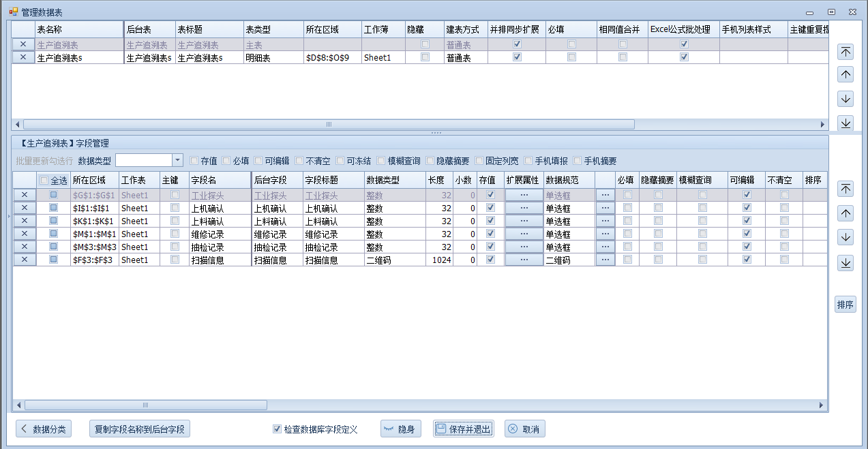Click move-to-bottom arrow in field management panel
This screenshot has width=868, height=449.
click(x=845, y=263)
